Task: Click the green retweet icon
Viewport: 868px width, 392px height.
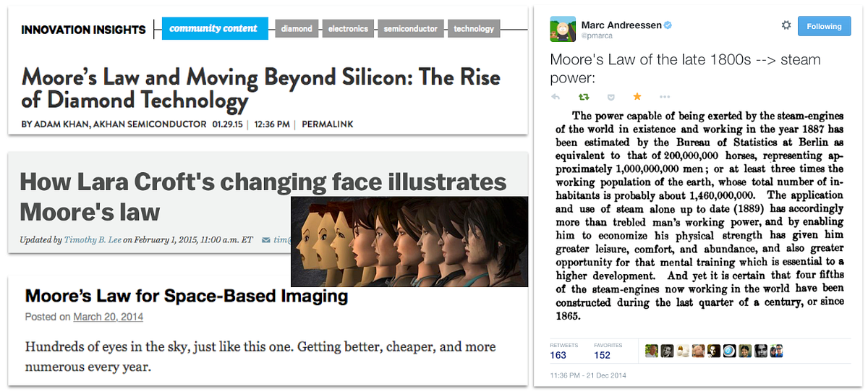Action: [583, 96]
